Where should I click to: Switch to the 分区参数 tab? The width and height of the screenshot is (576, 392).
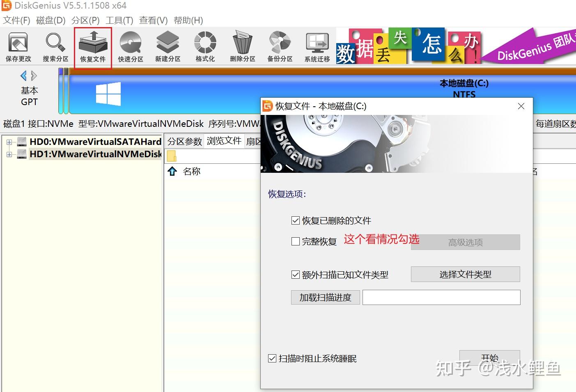pos(184,141)
